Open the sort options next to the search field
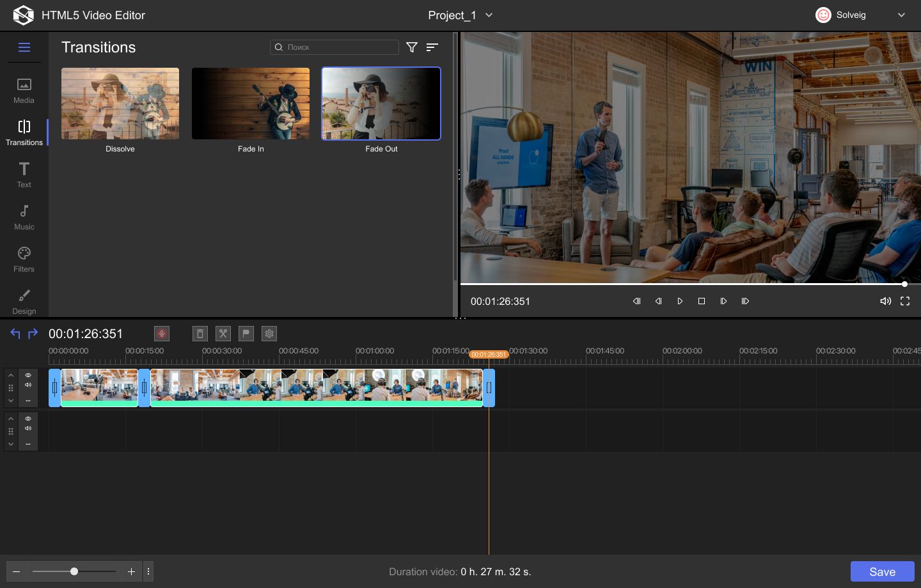The width and height of the screenshot is (921, 588). tap(432, 47)
